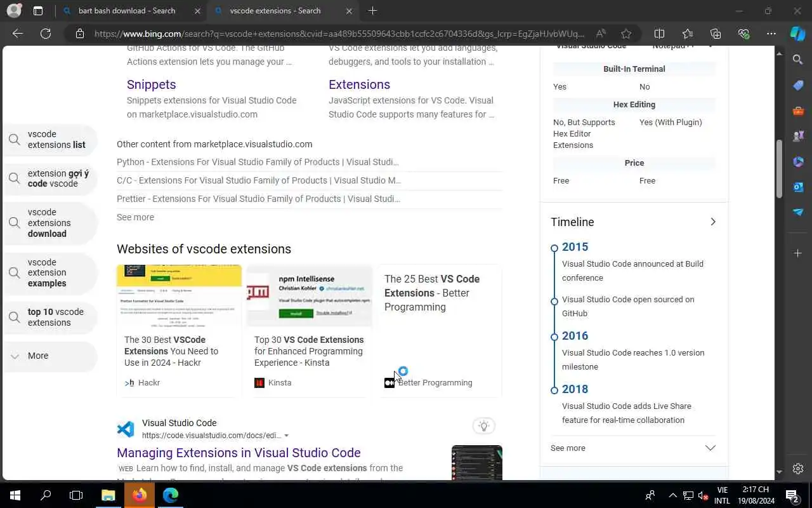Open Settings and more ellipsis menu

pos(771,34)
